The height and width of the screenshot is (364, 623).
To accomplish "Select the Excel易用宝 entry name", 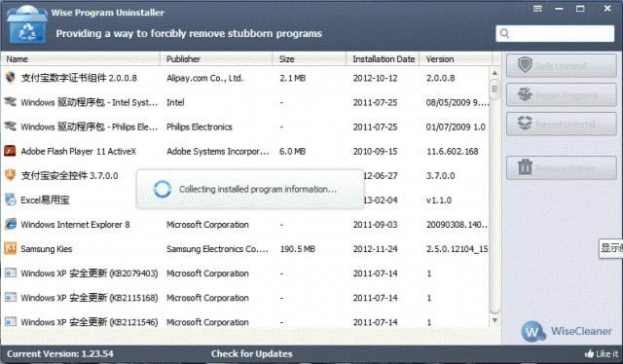I will [x=45, y=200].
